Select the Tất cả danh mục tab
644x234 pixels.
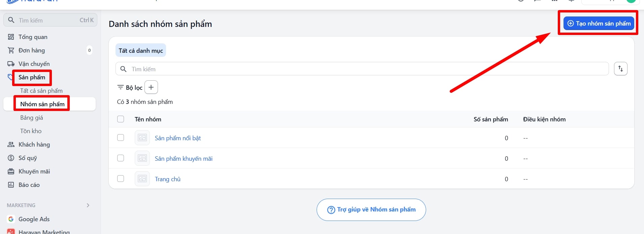[x=141, y=50]
